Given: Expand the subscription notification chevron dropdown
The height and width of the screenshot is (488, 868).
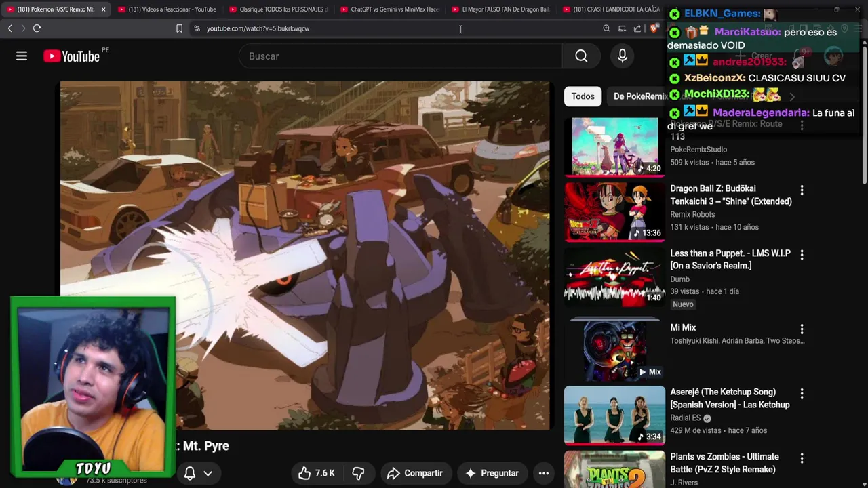Looking at the screenshot, I should tap(208, 473).
